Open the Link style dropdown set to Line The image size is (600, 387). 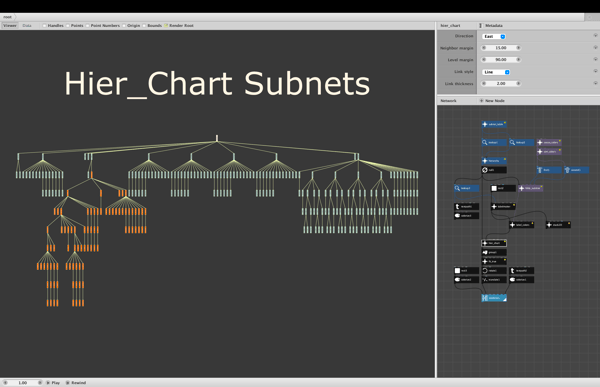(496, 72)
